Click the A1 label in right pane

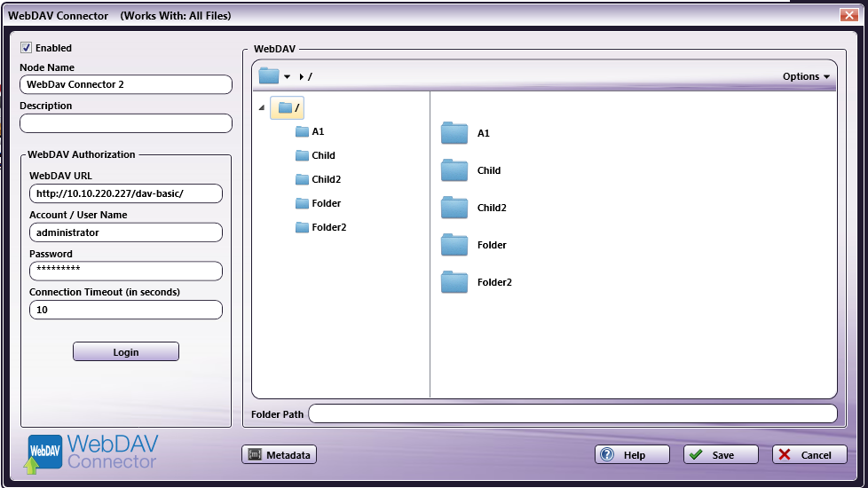[x=484, y=133]
